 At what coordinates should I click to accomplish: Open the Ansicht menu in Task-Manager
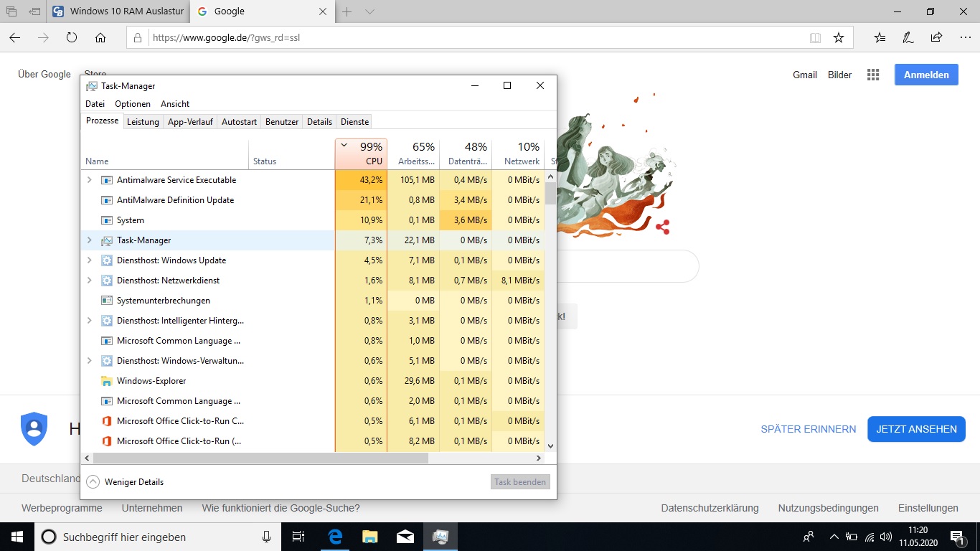point(175,104)
